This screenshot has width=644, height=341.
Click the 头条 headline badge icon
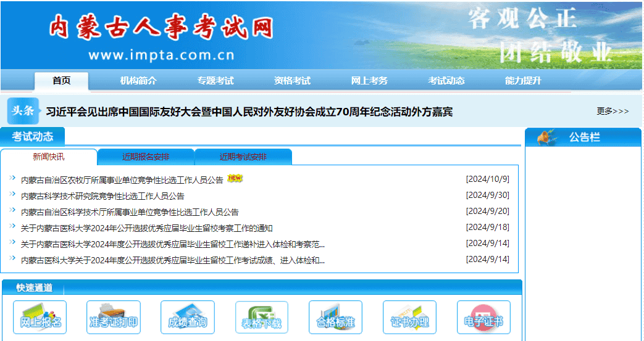tap(23, 111)
